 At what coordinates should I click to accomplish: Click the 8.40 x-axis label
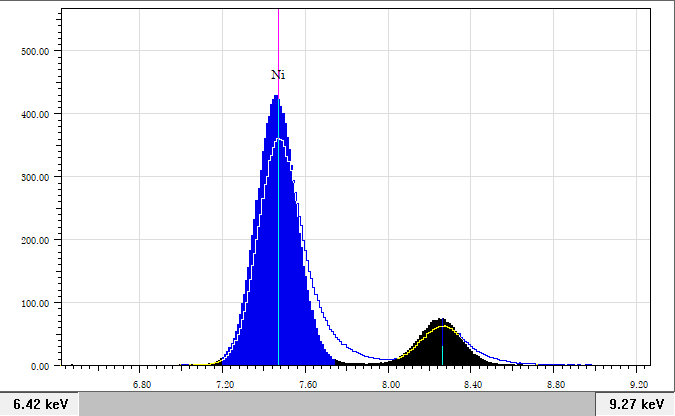tap(473, 385)
